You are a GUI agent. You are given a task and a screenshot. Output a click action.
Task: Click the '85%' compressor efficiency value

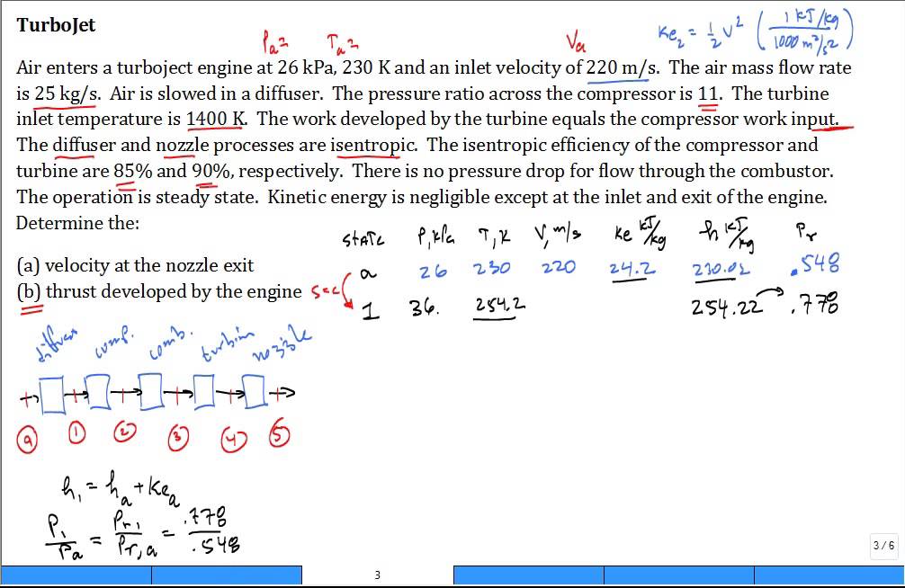(x=133, y=171)
